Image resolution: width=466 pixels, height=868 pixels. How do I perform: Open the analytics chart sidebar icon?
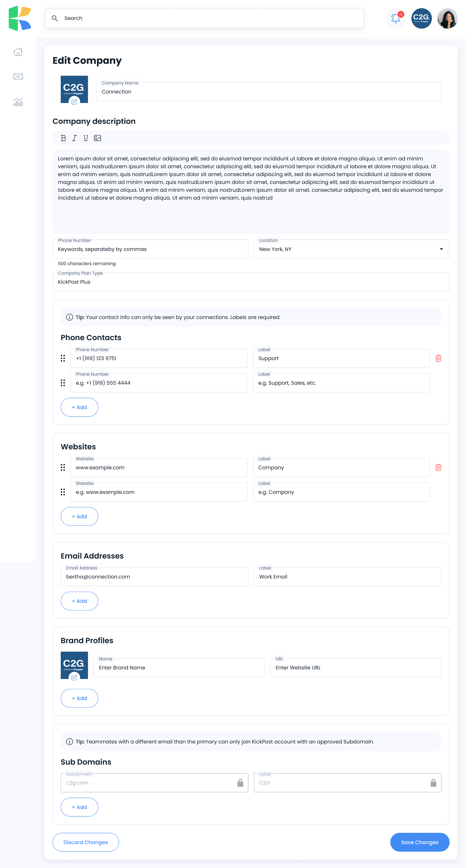coord(18,102)
